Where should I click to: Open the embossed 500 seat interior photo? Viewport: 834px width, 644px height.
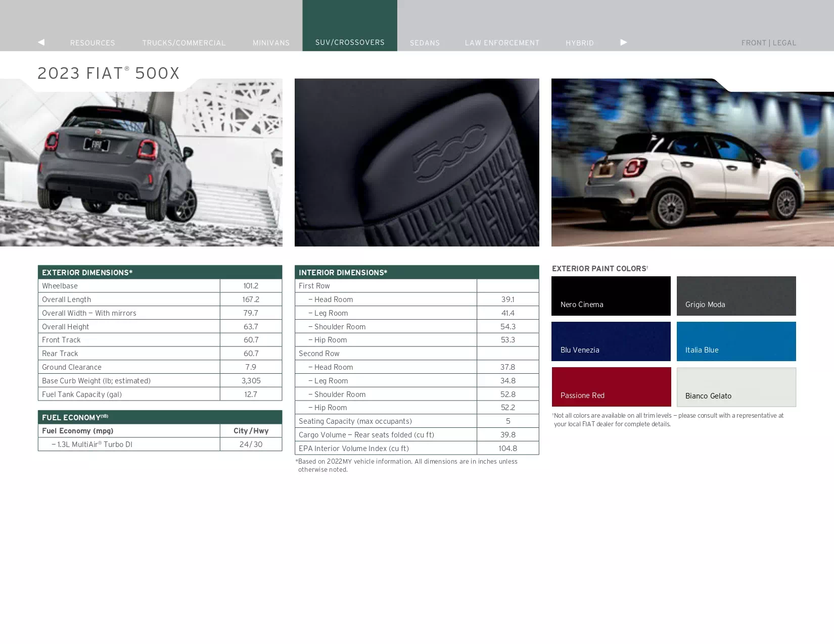[417, 163]
